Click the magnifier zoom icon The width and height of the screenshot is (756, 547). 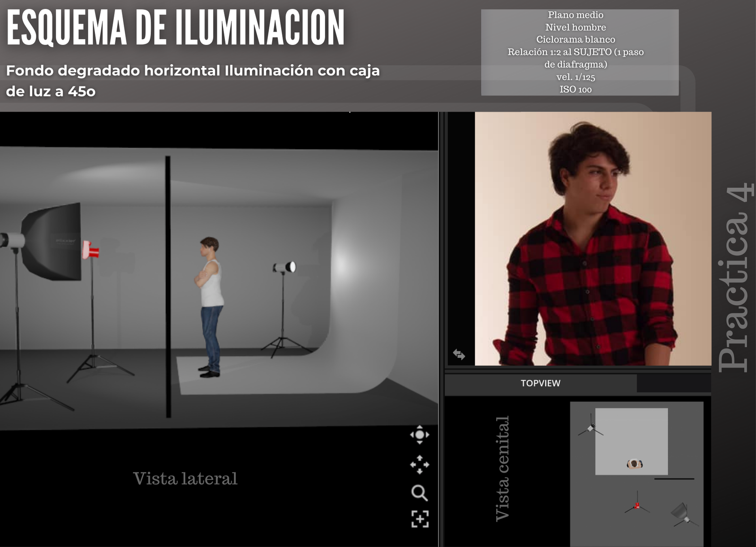click(420, 493)
